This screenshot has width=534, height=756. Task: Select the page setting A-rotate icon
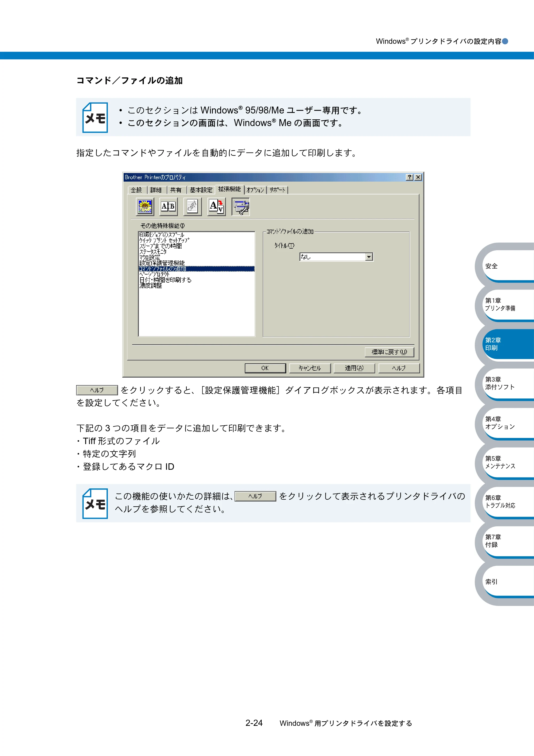point(217,207)
